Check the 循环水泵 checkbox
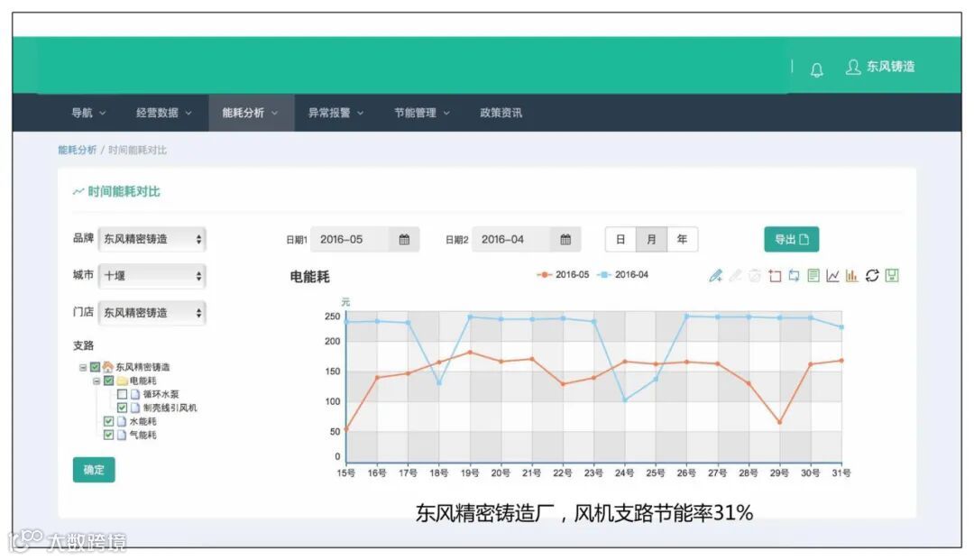974x560 pixels. (122, 394)
